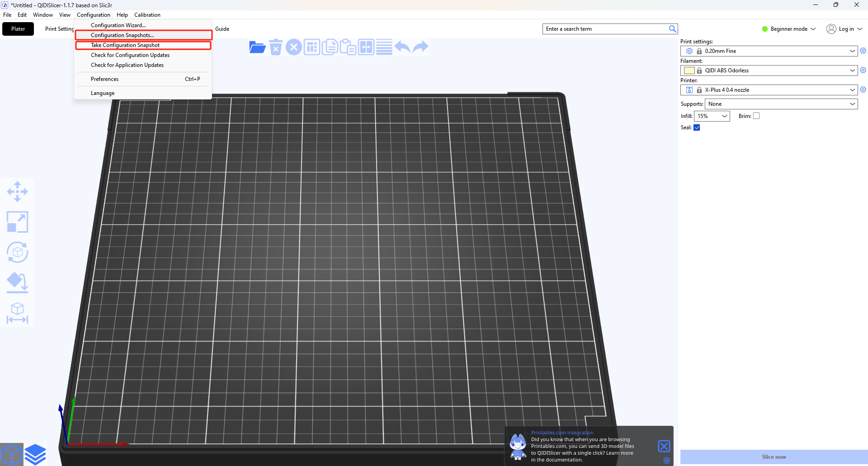Choose Take Configuration Snapshot menu item
The height and width of the screenshot is (466, 868).
click(x=125, y=45)
